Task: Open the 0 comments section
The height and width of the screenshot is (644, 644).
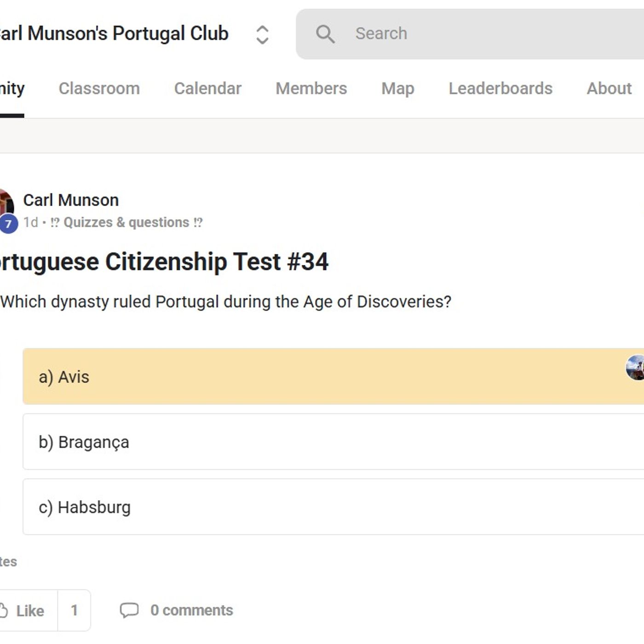Action: [191, 610]
